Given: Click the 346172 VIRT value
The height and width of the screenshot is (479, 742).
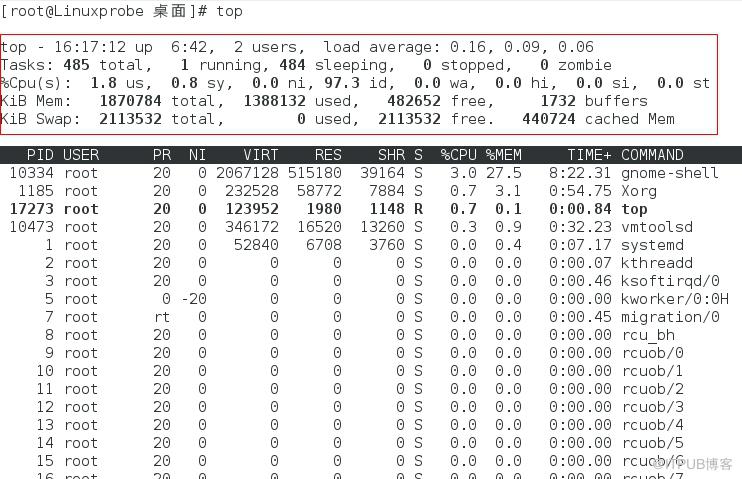Looking at the screenshot, I should pos(252,227).
